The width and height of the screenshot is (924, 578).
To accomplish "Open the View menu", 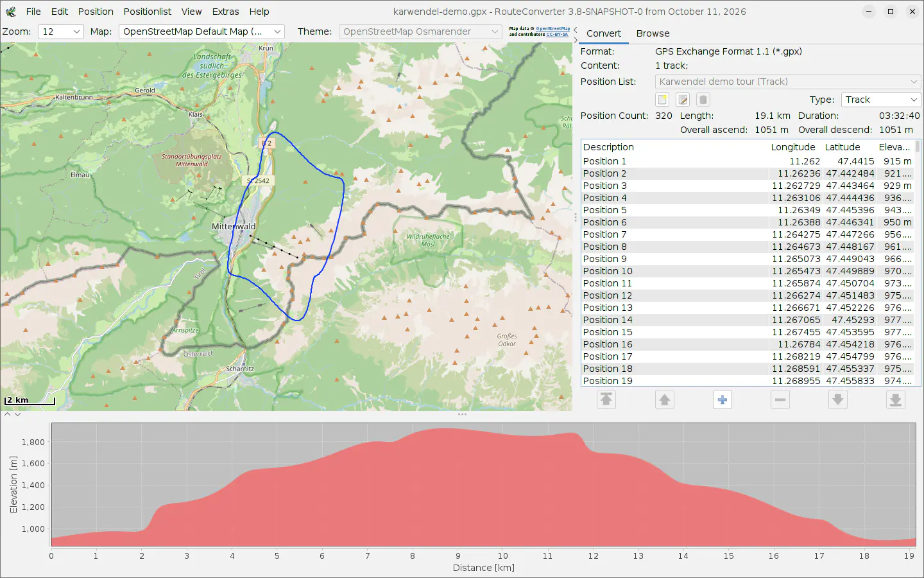I will pyautogui.click(x=191, y=12).
